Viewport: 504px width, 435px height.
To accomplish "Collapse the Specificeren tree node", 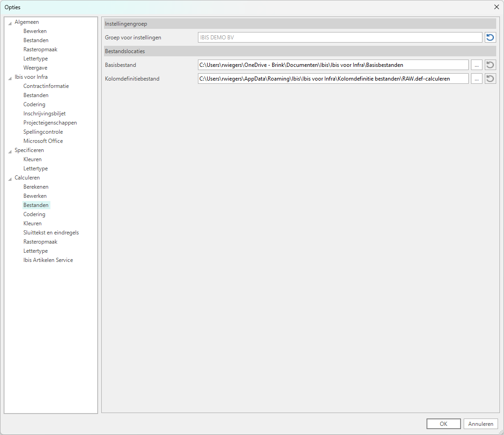I will point(10,151).
